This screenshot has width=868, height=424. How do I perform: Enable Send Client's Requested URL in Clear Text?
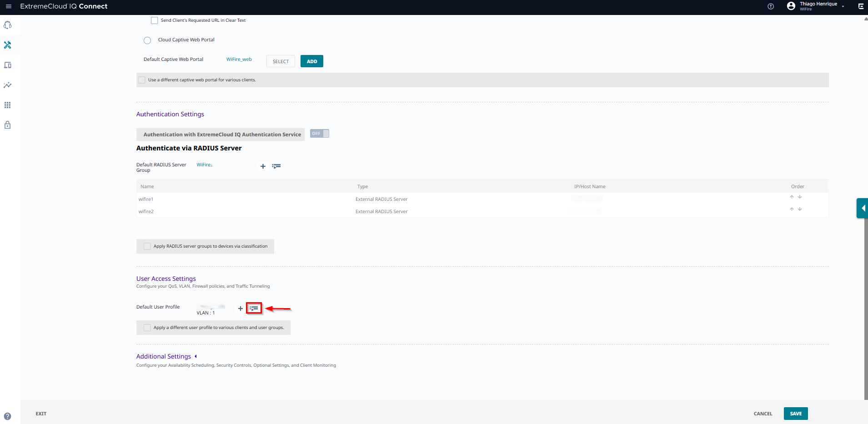pyautogui.click(x=155, y=20)
